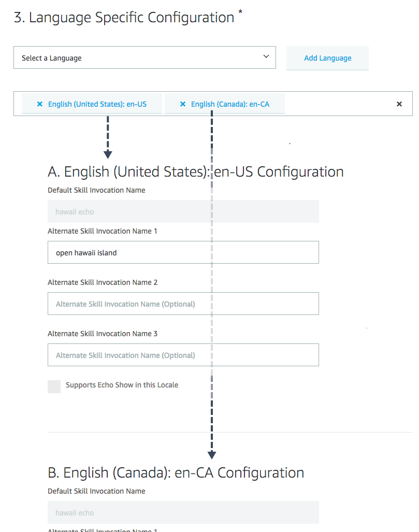Click the "Alternate Skill Invocation Name 2" label
The height and width of the screenshot is (532, 419).
point(103,282)
